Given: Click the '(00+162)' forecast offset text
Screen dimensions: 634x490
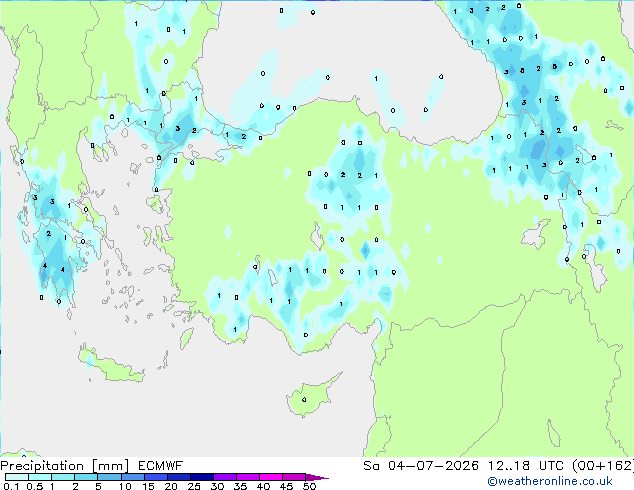Looking at the screenshot, I should tap(602, 466).
